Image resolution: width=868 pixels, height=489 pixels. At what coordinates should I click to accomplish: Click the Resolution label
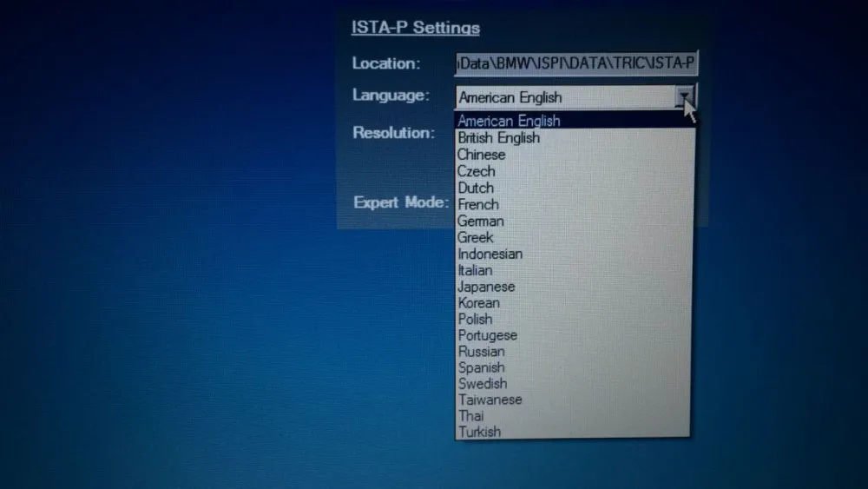pyautogui.click(x=393, y=132)
